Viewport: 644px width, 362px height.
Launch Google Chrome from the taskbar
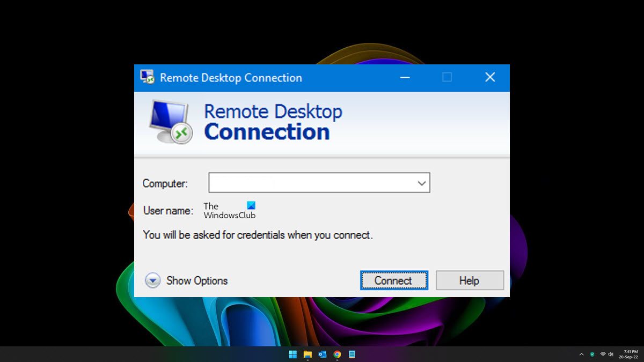[x=337, y=354]
